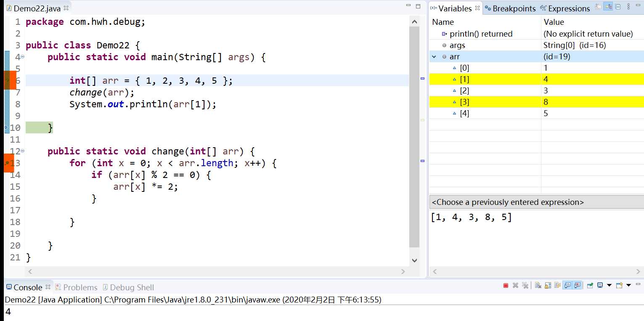Click the console output value 4
This screenshot has width=644, height=321.
pos(8,312)
